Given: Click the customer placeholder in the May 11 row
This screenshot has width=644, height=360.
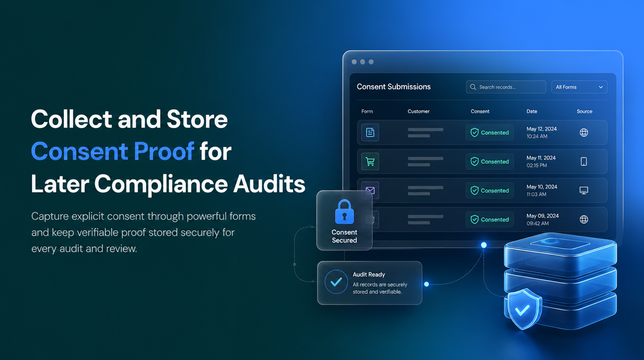Looking at the screenshot, I should click(426, 162).
